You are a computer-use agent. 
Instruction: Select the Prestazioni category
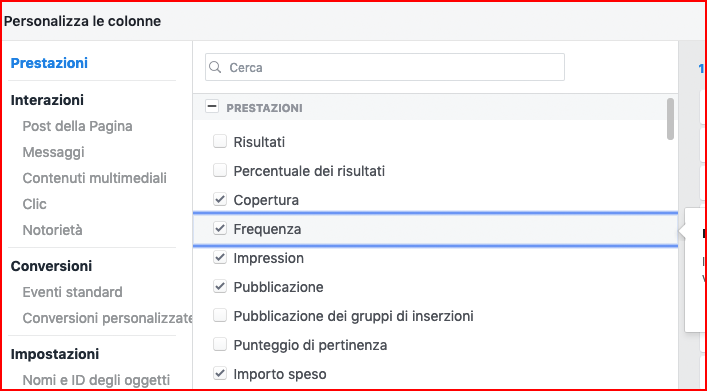point(49,63)
